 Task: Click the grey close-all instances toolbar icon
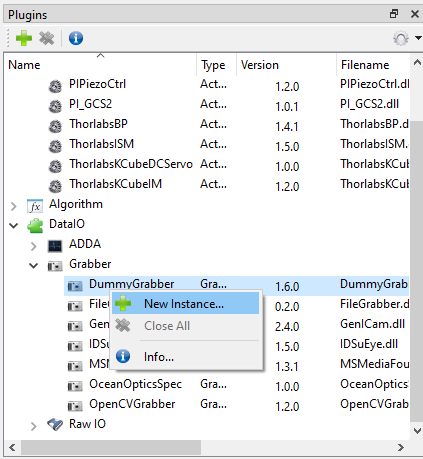point(47,38)
